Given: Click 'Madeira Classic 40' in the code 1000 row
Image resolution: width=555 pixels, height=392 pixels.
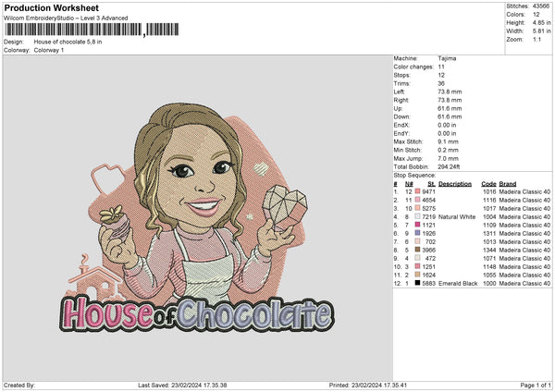Looking at the screenshot, I should coord(524,284).
